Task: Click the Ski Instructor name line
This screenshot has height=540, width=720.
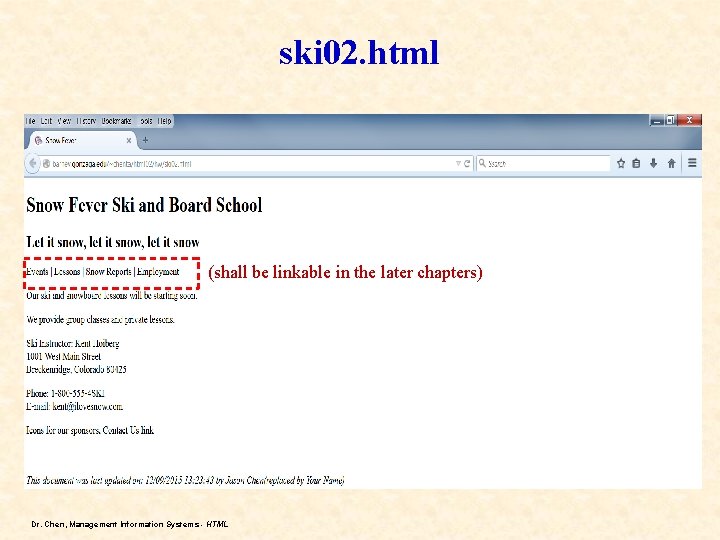Action: pos(73,343)
